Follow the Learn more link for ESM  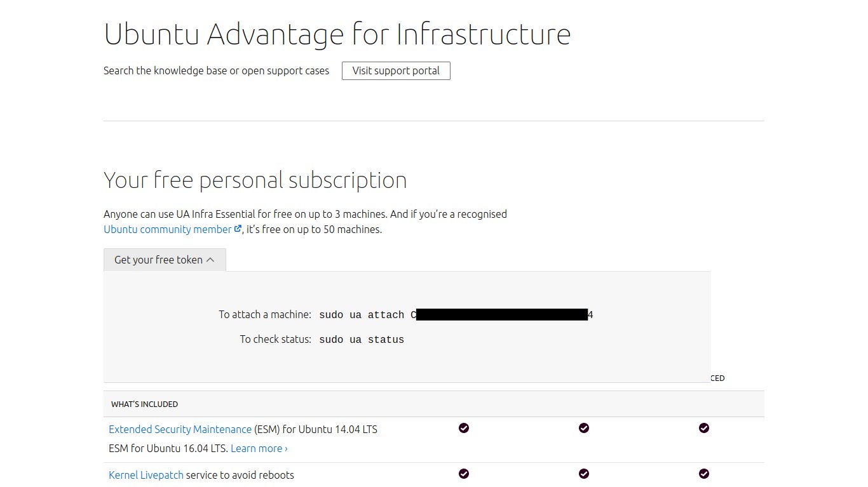point(259,448)
